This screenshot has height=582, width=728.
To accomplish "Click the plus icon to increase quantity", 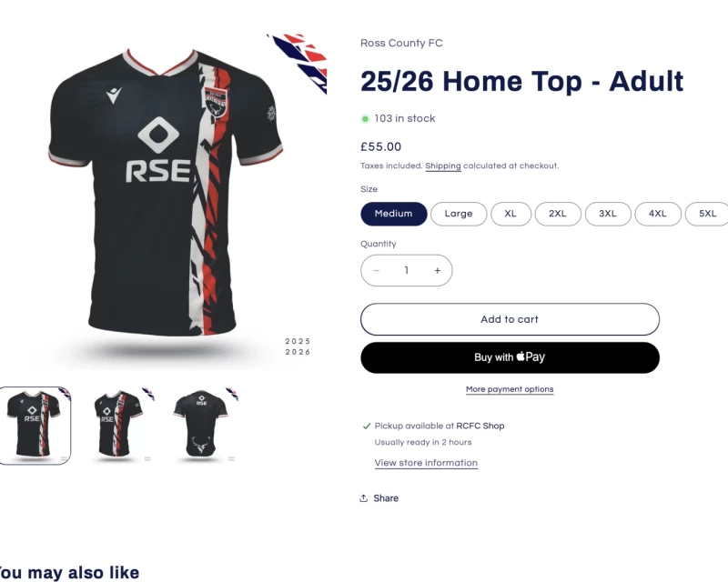I will click(437, 270).
